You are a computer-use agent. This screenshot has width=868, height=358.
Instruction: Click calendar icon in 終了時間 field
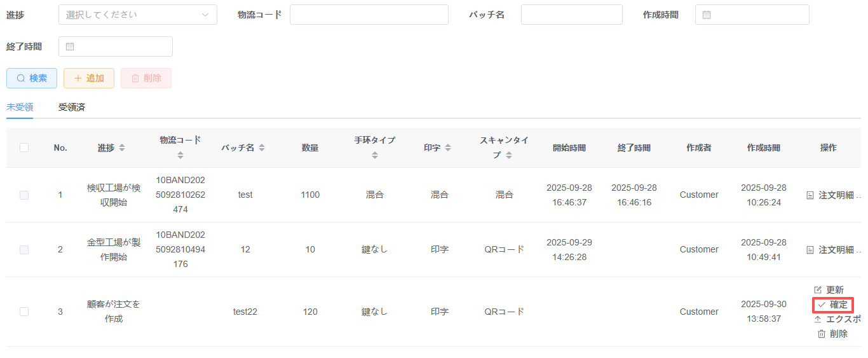[x=70, y=46]
